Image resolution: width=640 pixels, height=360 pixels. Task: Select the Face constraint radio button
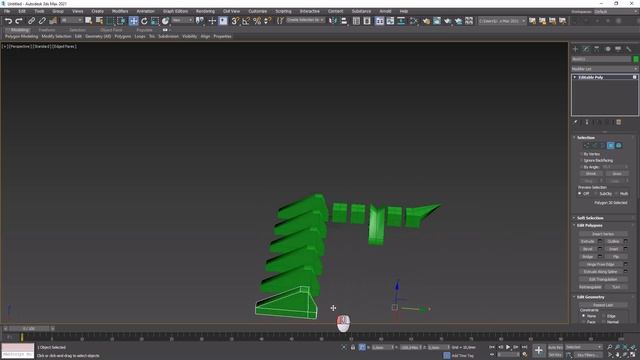point(584,322)
